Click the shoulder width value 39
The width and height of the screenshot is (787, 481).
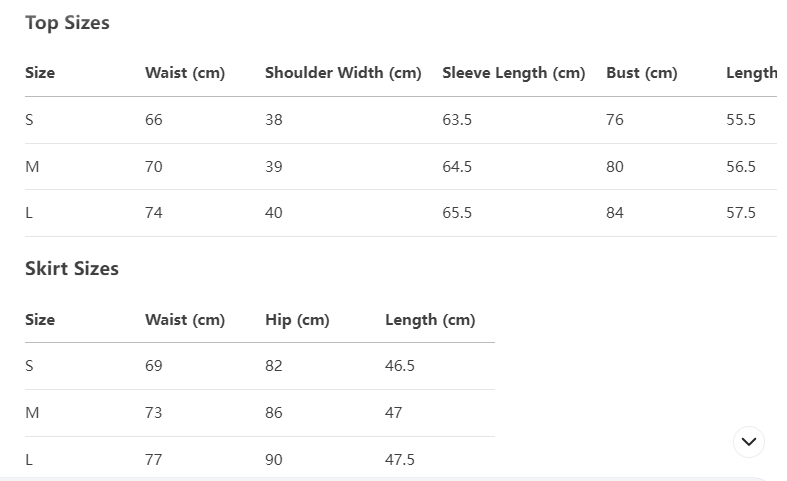click(274, 167)
